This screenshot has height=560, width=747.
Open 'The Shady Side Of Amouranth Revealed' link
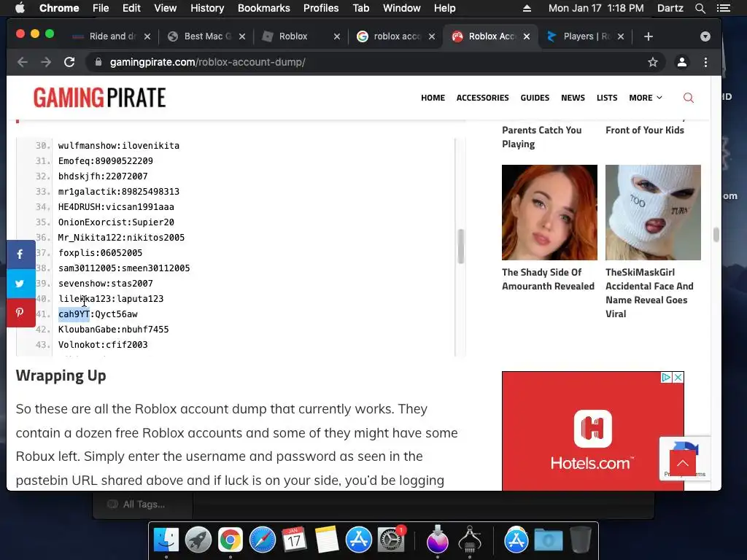coord(548,279)
